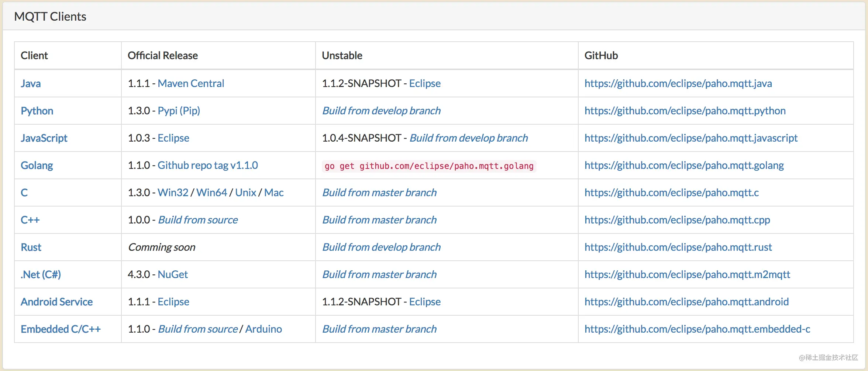The image size is (868, 371).
Task: Open the Golang client link
Action: coord(37,165)
